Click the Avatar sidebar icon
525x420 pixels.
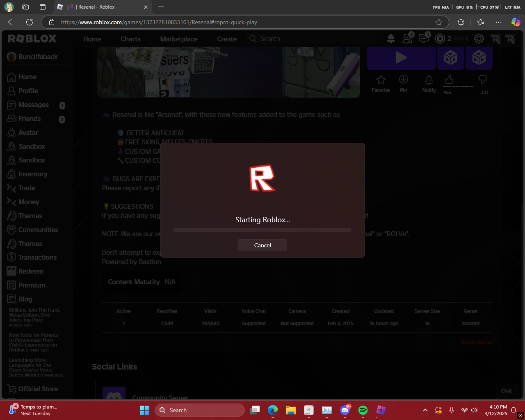pyautogui.click(x=11, y=132)
